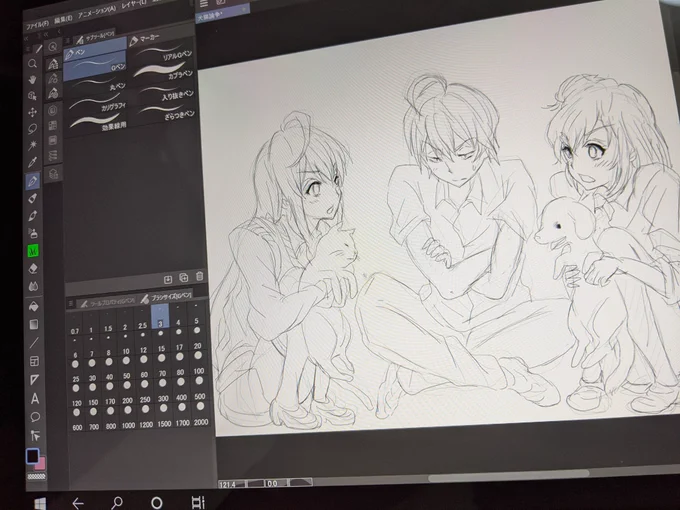Click the canvas horizontal scrollbar

(x=507, y=476)
